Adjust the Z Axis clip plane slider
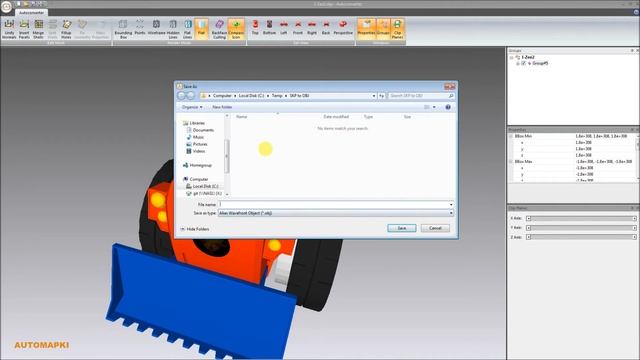The image size is (640, 360). (x=581, y=237)
